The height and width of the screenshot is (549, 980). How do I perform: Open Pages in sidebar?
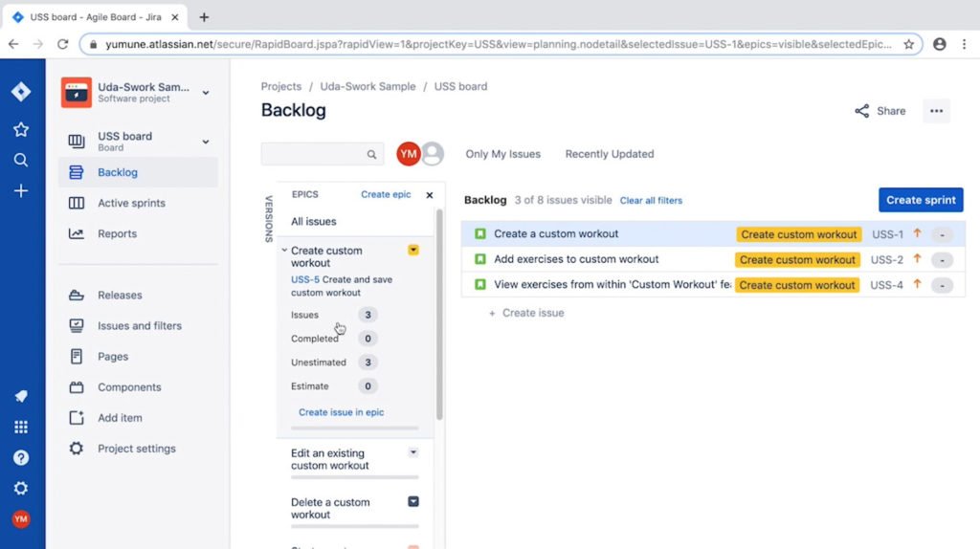point(139,356)
